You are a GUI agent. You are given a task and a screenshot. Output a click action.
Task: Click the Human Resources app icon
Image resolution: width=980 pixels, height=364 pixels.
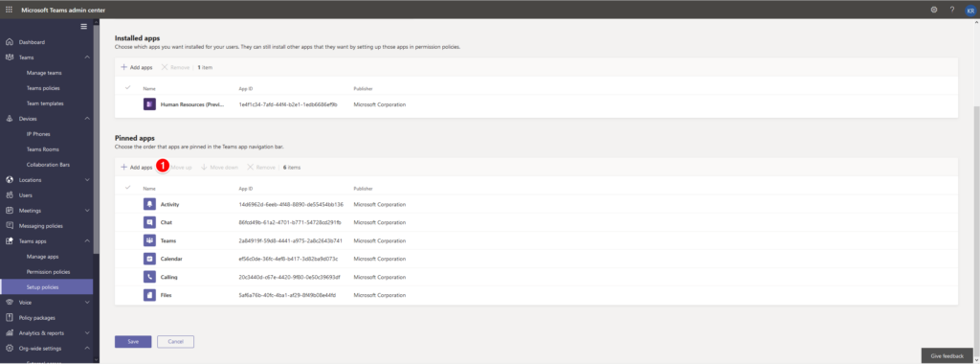point(149,104)
